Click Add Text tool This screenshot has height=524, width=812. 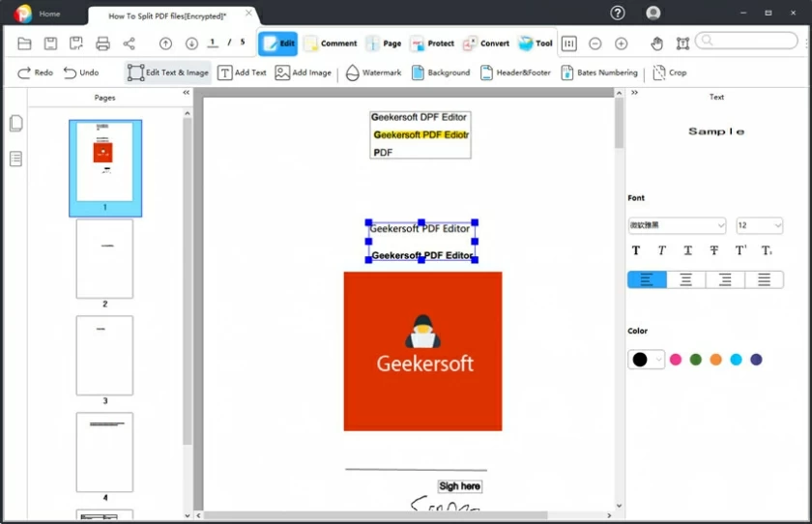click(242, 73)
